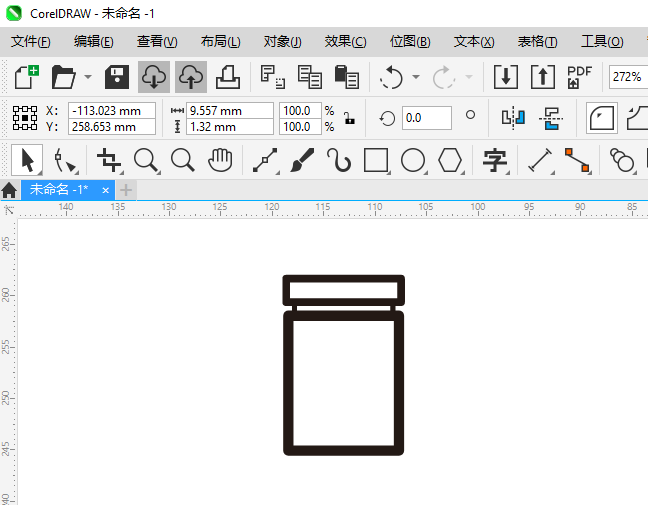Click the New document icon
Screen dimensions: 648x505
click(x=26, y=77)
